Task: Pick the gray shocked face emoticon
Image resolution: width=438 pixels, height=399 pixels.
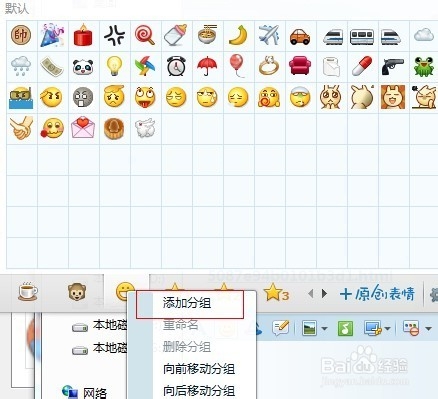Action: pos(83,97)
